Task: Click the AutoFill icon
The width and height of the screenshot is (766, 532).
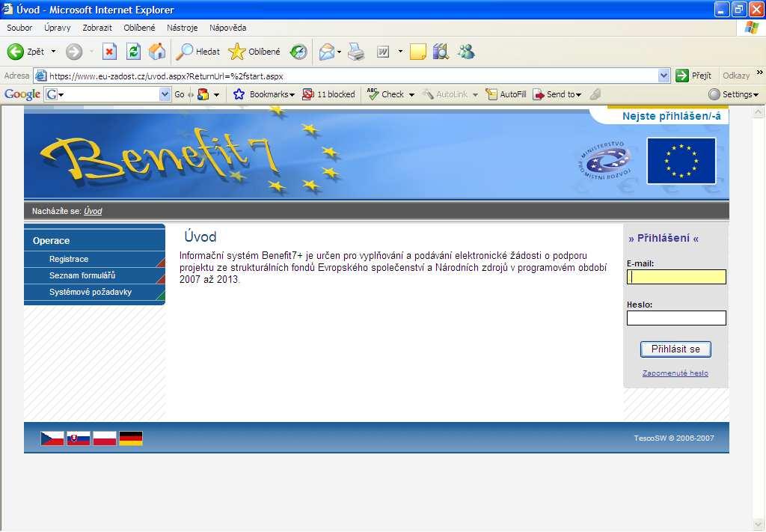Action: [491, 94]
